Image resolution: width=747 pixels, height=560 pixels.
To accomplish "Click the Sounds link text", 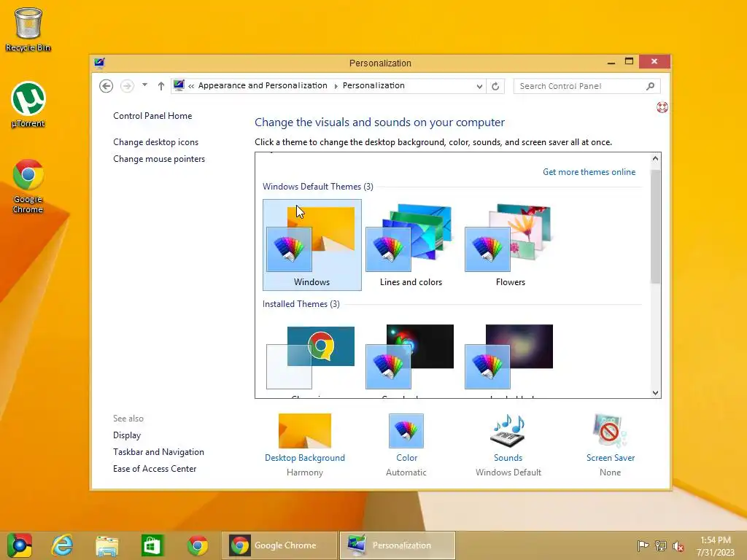I will click(x=508, y=458).
